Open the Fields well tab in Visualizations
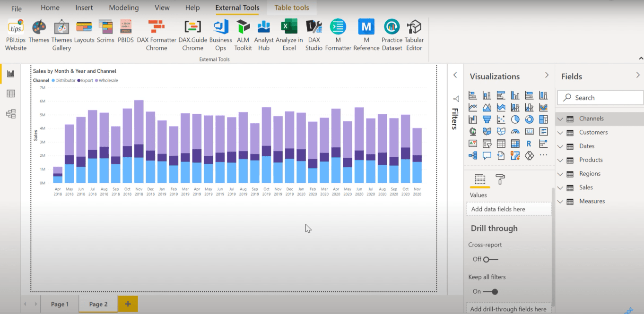Viewport: 644px width, 314px height. (480, 179)
